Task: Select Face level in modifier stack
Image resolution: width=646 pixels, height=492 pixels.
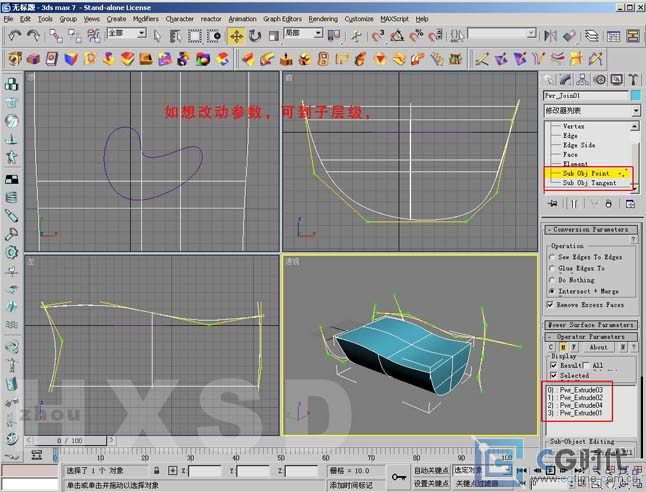Action: click(570, 155)
